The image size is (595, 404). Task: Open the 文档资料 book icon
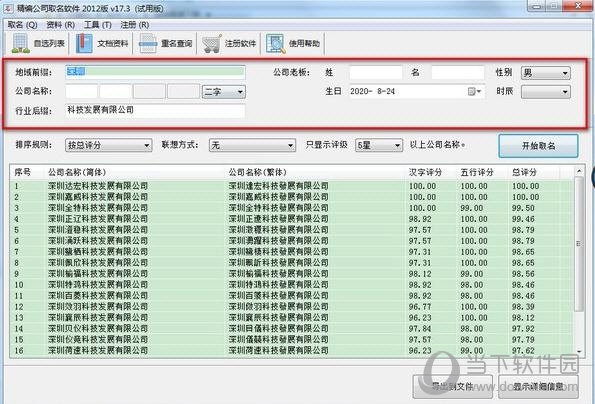pyautogui.click(x=84, y=43)
